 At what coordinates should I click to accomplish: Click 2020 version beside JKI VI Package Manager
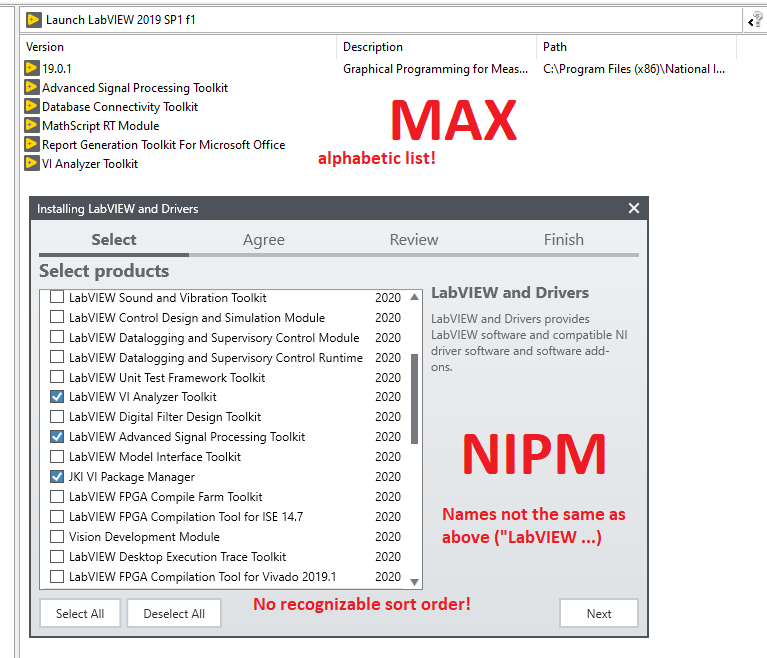coord(388,476)
